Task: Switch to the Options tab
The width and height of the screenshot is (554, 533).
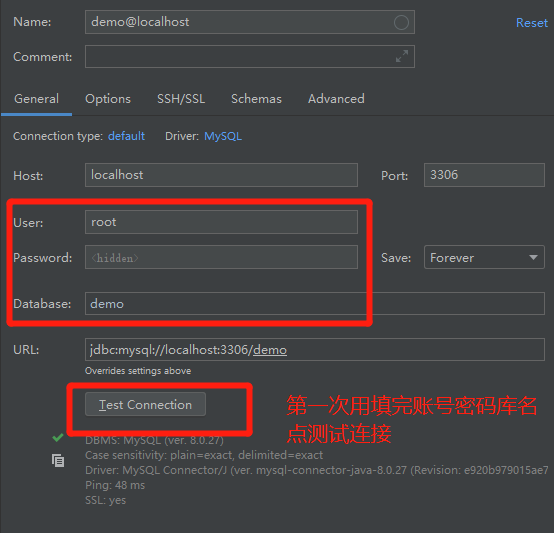Action: click(x=108, y=99)
